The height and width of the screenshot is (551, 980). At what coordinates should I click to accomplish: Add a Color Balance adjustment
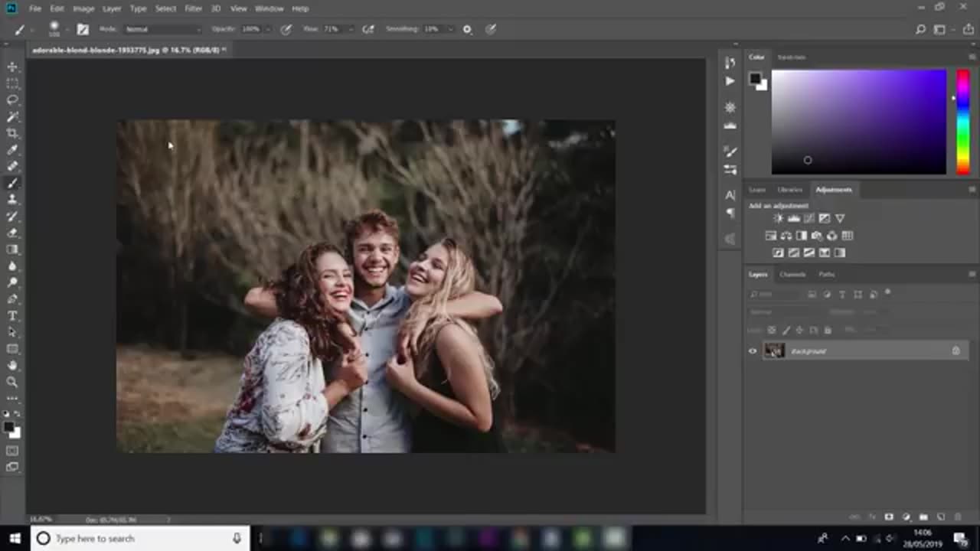point(786,236)
